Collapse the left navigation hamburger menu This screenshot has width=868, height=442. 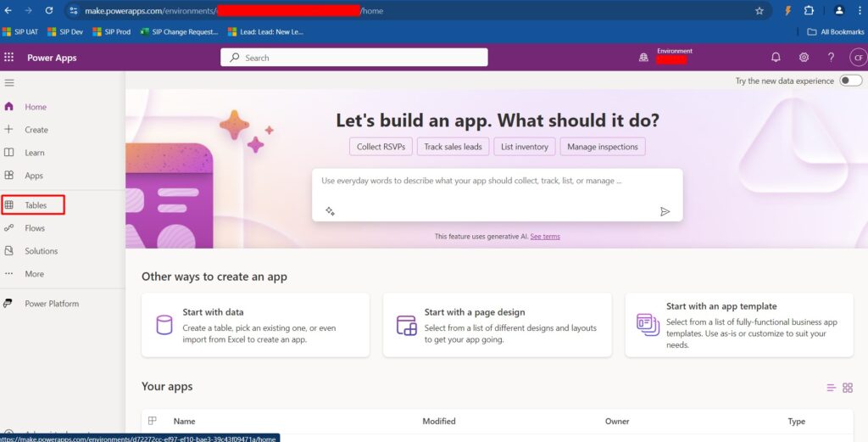8,82
